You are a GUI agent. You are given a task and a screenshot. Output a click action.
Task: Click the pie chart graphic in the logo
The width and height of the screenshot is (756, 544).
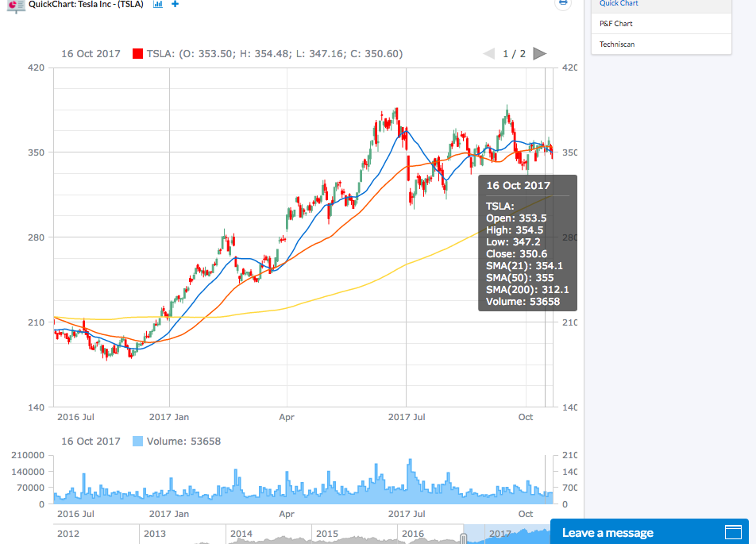pyautogui.click(x=13, y=6)
